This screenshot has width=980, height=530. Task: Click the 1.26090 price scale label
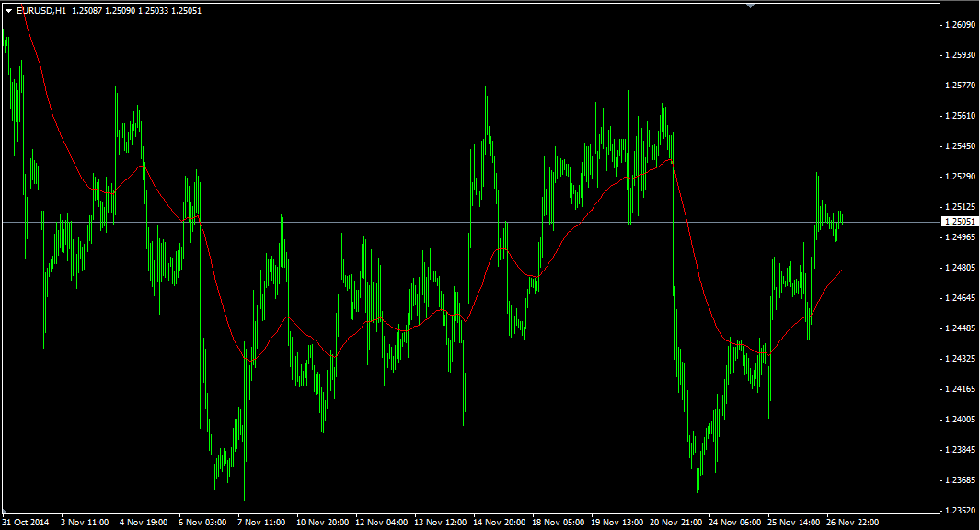click(x=960, y=24)
